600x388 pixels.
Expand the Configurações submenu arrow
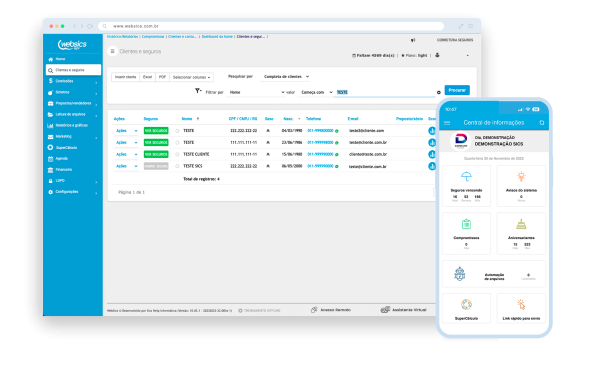click(96, 193)
